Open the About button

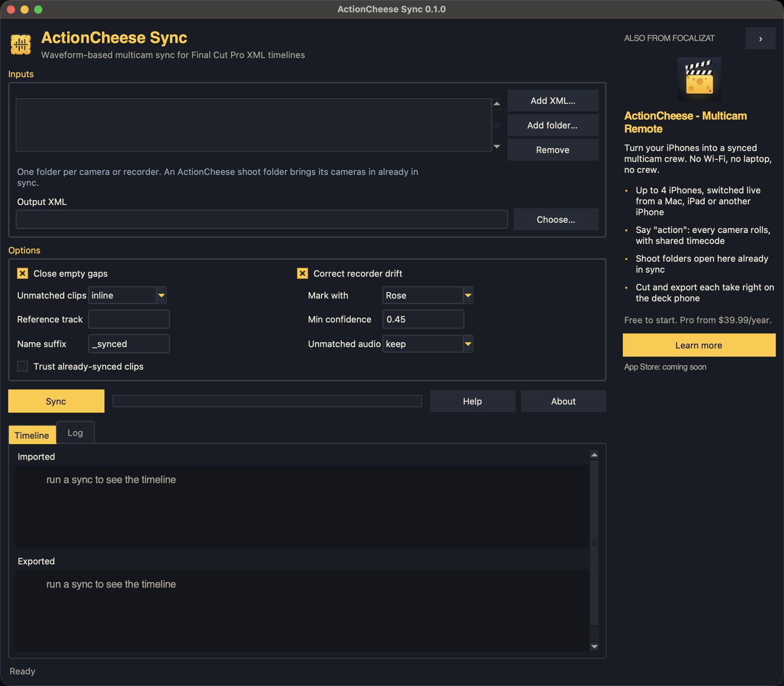(563, 401)
